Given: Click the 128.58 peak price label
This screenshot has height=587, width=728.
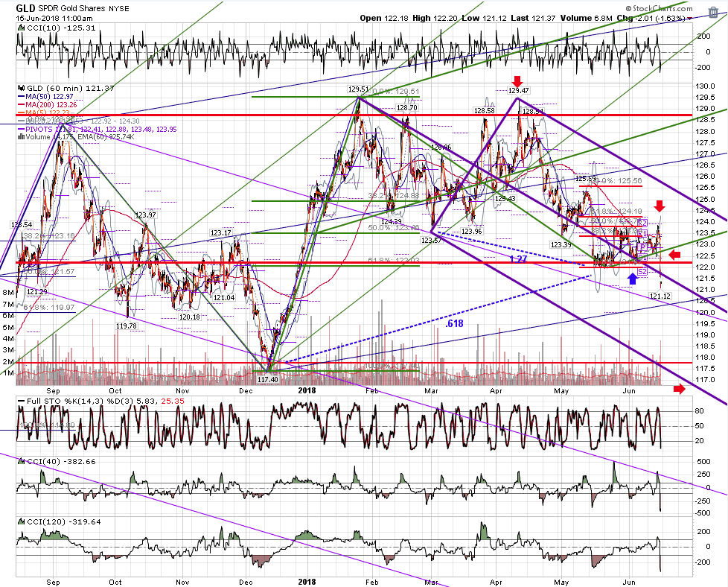Looking at the screenshot, I should [485, 111].
